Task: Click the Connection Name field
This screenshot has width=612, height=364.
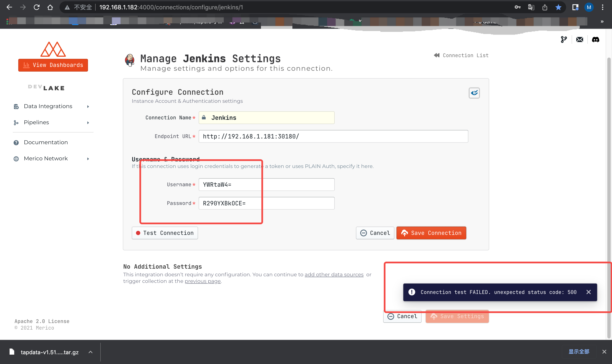Action: coord(266,118)
